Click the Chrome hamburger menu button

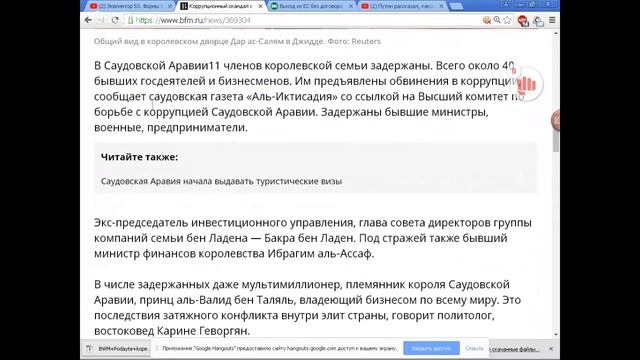coord(552,20)
